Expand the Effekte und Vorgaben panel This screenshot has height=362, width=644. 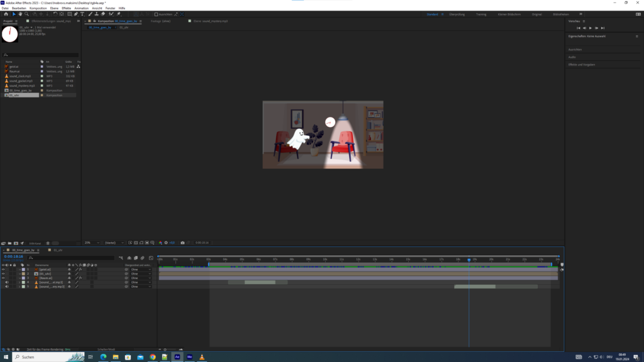click(582, 65)
